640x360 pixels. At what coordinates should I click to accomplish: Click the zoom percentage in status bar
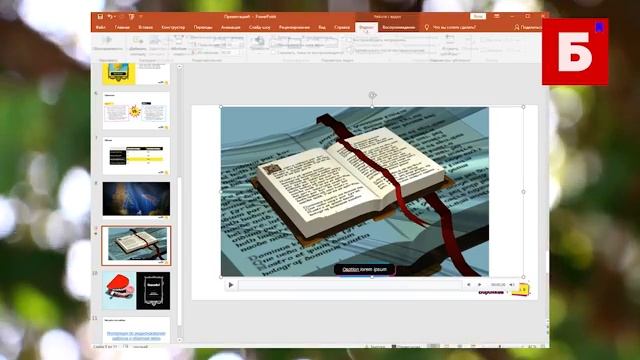click(x=532, y=346)
